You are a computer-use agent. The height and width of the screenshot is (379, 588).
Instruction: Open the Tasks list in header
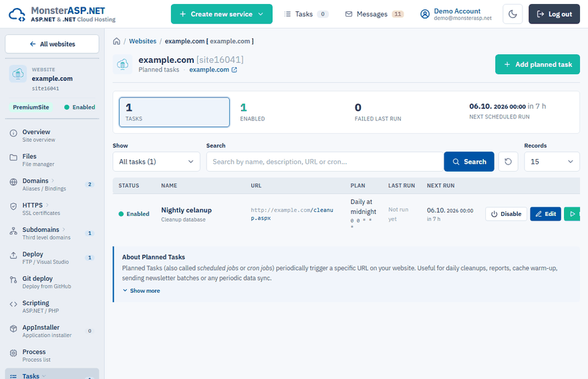point(306,14)
